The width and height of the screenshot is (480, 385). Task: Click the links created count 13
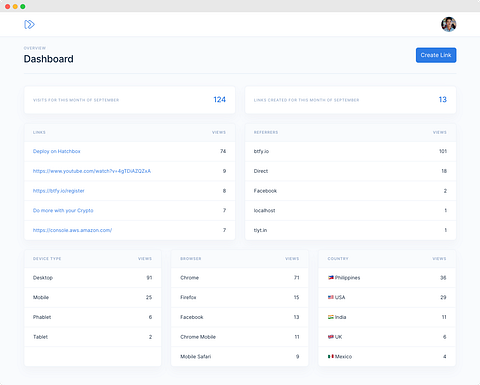(443, 100)
